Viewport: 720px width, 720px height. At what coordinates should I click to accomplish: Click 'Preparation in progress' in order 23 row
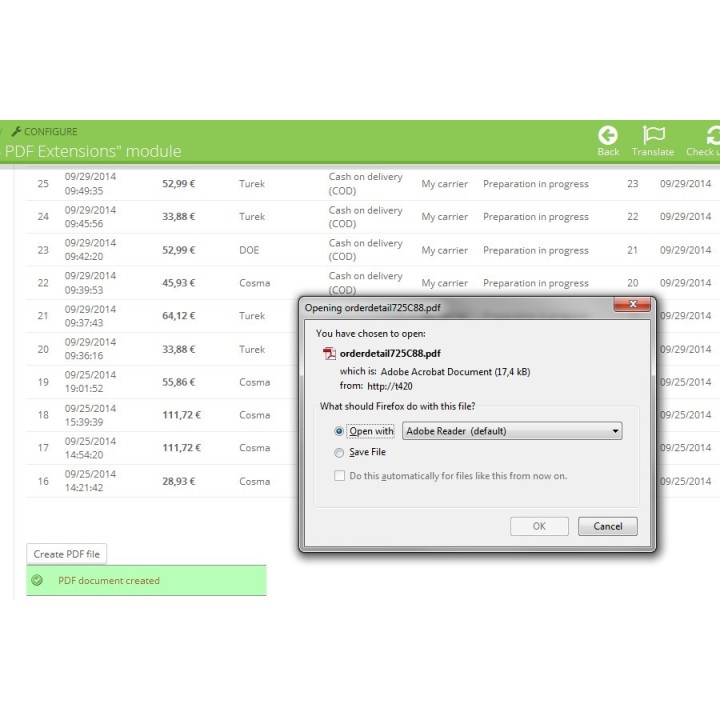coord(535,250)
